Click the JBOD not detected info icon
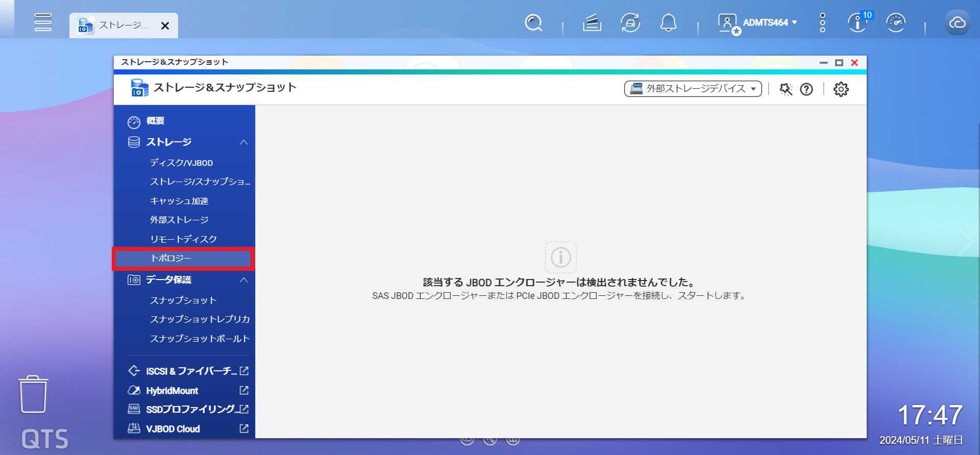 coord(561,258)
